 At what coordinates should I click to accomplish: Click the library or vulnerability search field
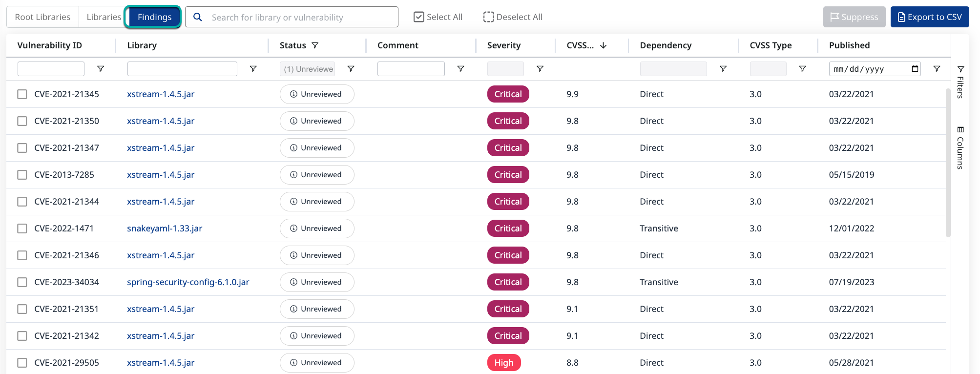coord(298,17)
